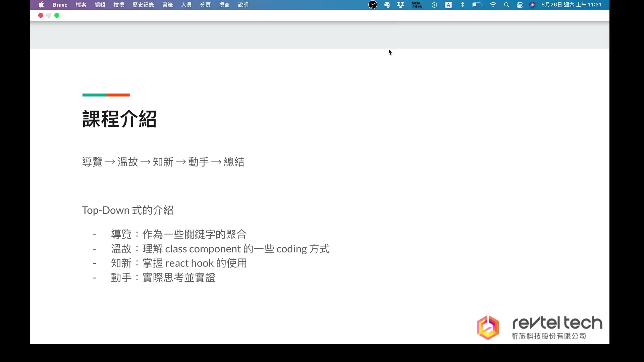Click the Evernote elephant icon
Viewport: 644px width, 362px height.
387,5
